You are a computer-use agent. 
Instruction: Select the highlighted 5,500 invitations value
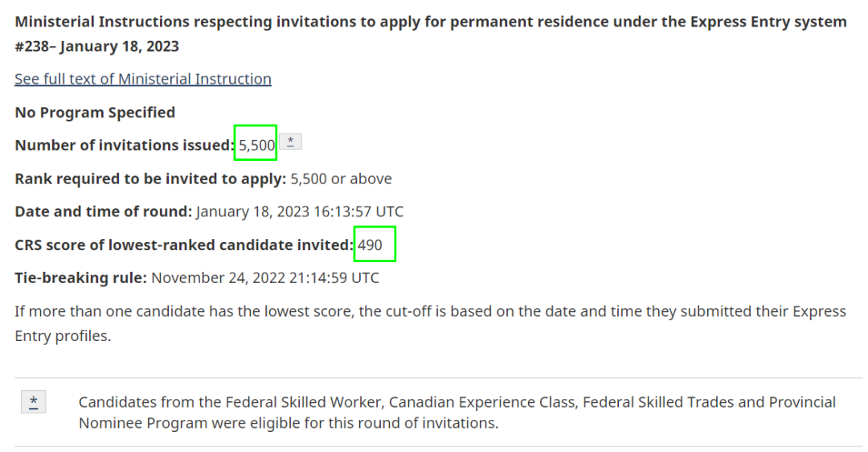[256, 145]
